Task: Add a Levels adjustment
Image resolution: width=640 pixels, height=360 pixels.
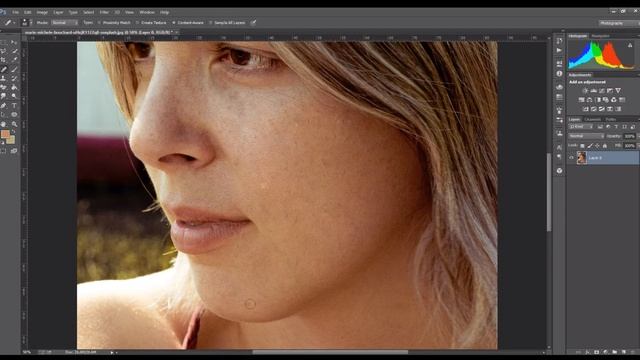Action: pyautogui.click(x=593, y=91)
